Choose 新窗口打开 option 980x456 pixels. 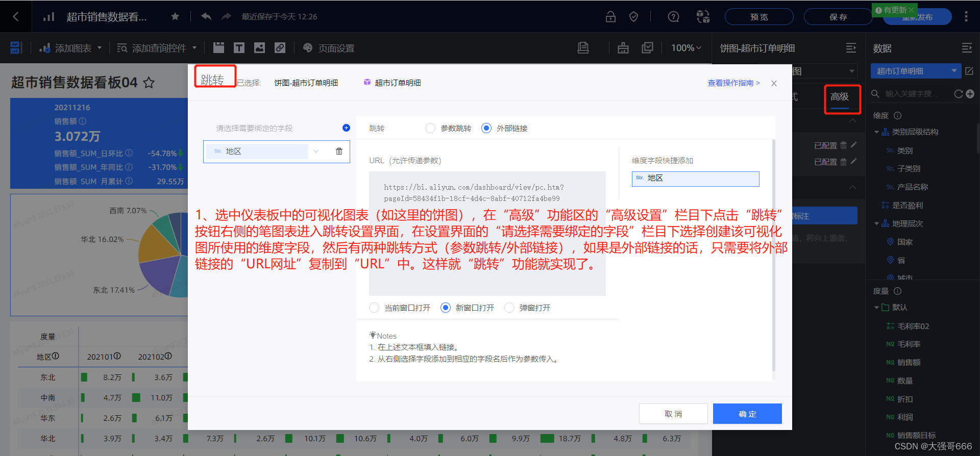click(446, 308)
